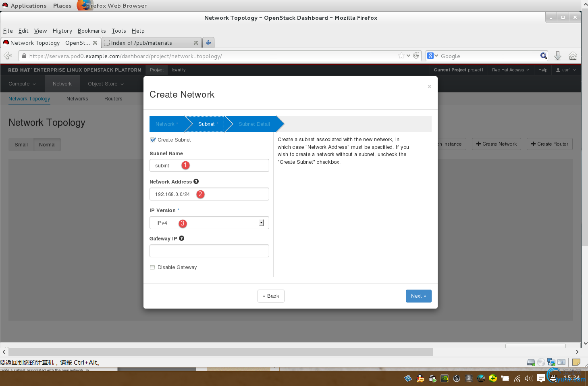Open a new tab with the plus button
The height and width of the screenshot is (386, 588).
pyautogui.click(x=208, y=43)
